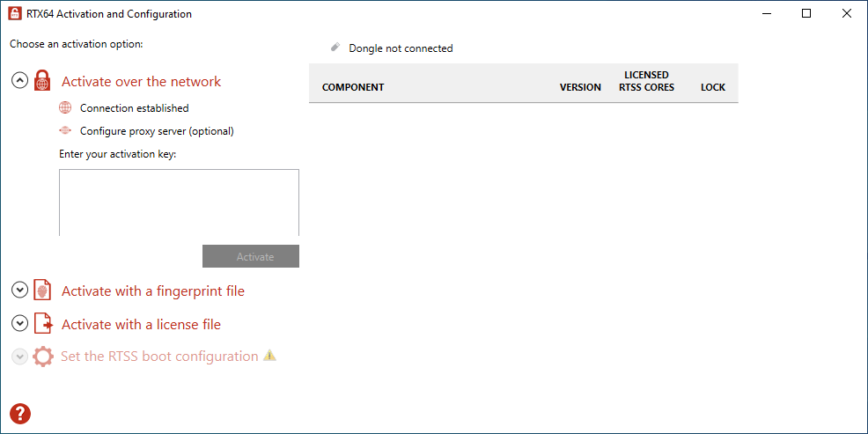Click the LICENSED RTSS CORES column header
This screenshot has width=868, height=434.
pyautogui.click(x=646, y=81)
